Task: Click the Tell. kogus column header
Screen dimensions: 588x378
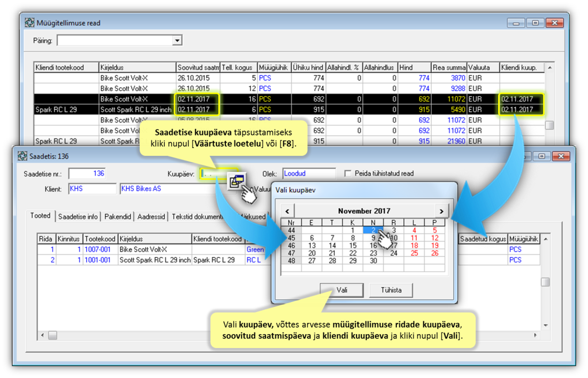Action: pyautogui.click(x=239, y=67)
